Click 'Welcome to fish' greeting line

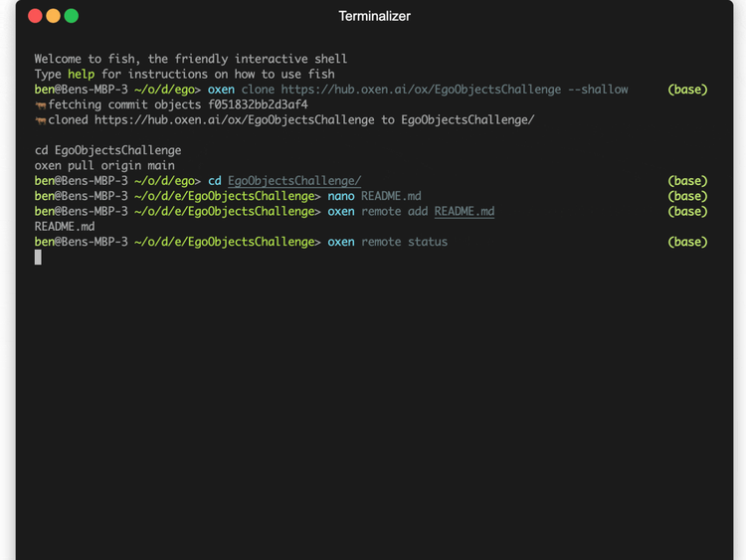pyautogui.click(x=191, y=59)
